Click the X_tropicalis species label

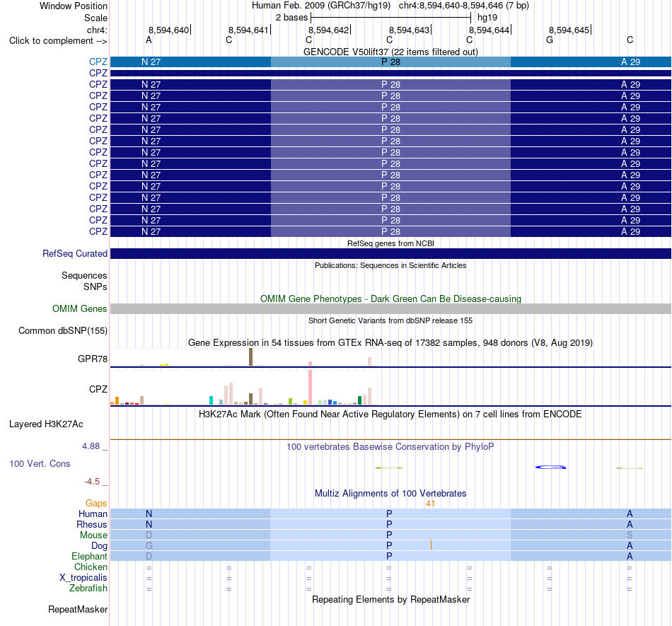tap(83, 578)
